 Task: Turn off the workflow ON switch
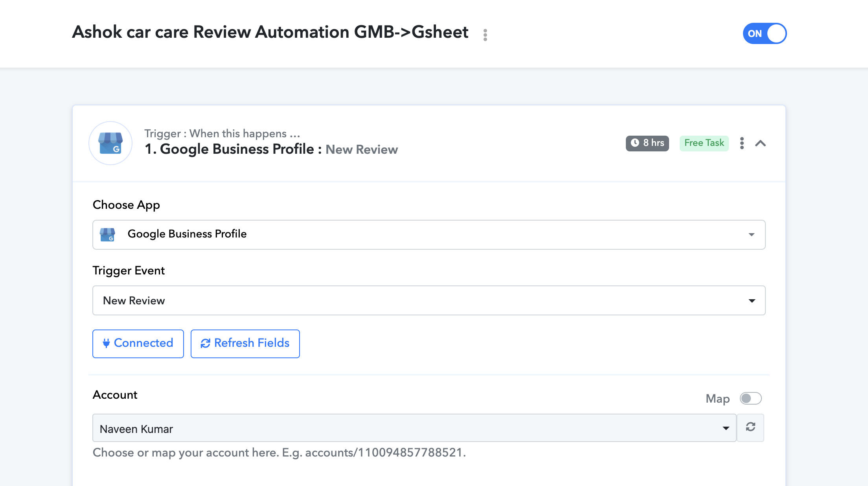pos(765,33)
